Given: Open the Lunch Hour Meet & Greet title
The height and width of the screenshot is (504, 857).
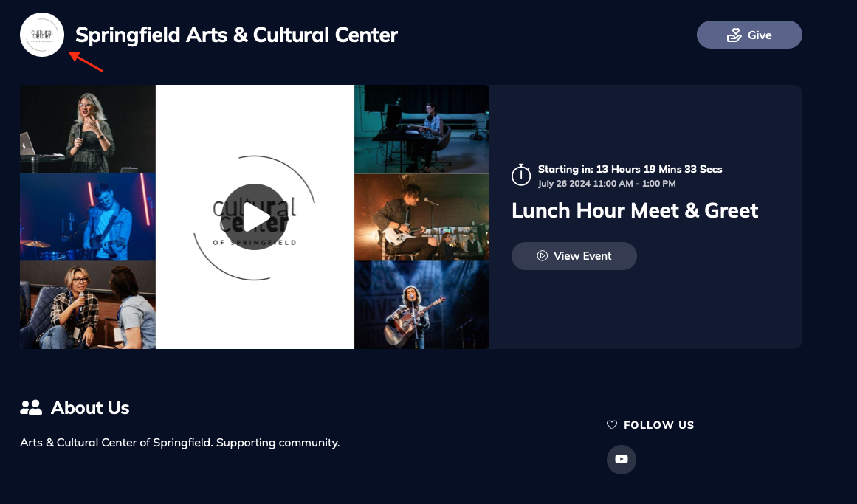Looking at the screenshot, I should (x=635, y=211).
